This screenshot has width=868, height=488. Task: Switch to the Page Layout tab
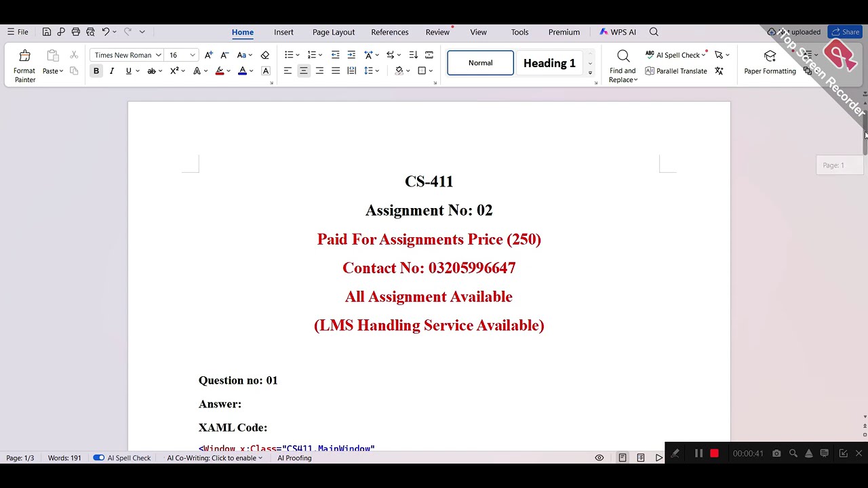(334, 32)
